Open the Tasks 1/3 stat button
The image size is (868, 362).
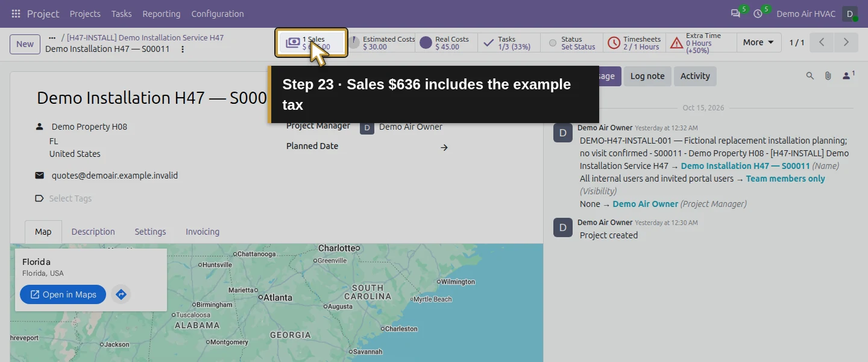(508, 42)
